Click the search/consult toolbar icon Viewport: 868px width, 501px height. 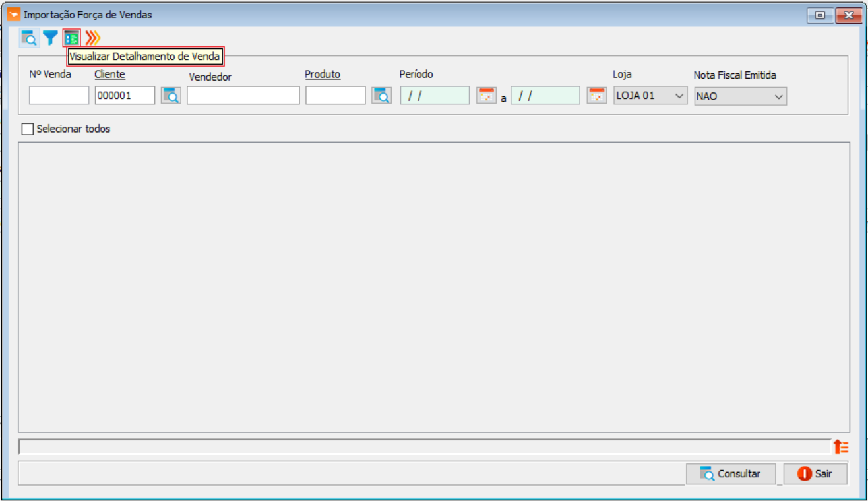[28, 38]
